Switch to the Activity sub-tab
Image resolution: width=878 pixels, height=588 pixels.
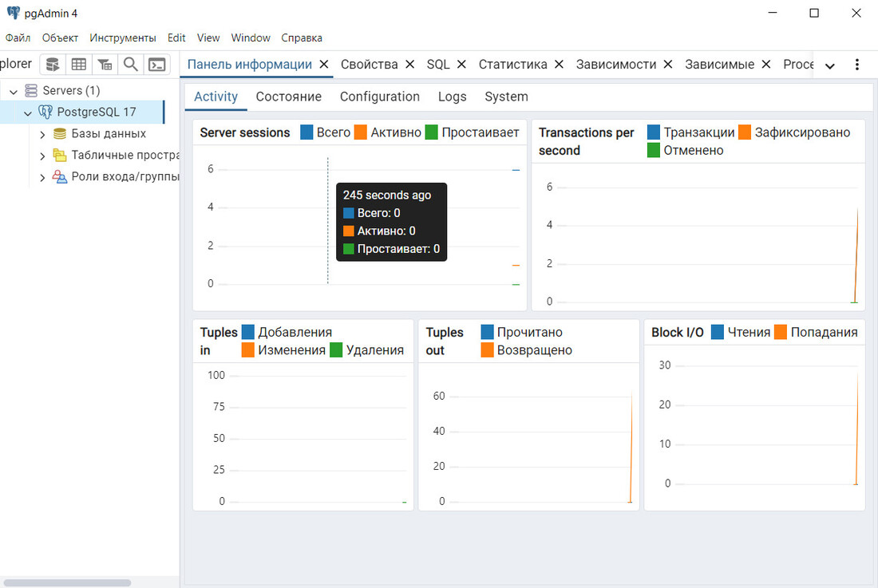216,97
